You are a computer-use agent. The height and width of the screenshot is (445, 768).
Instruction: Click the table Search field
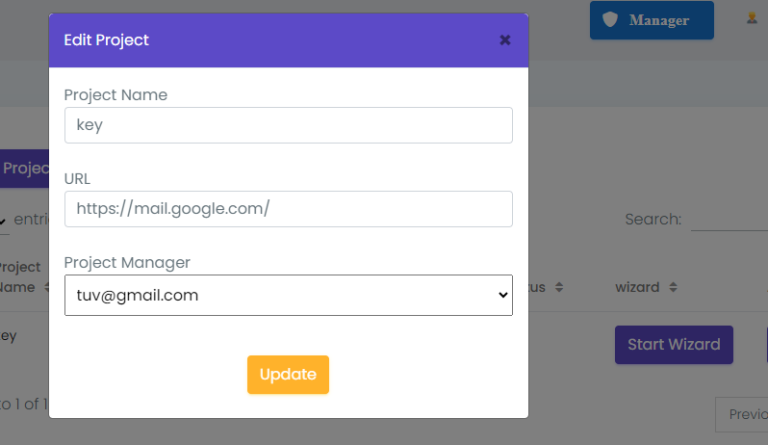coord(729,219)
